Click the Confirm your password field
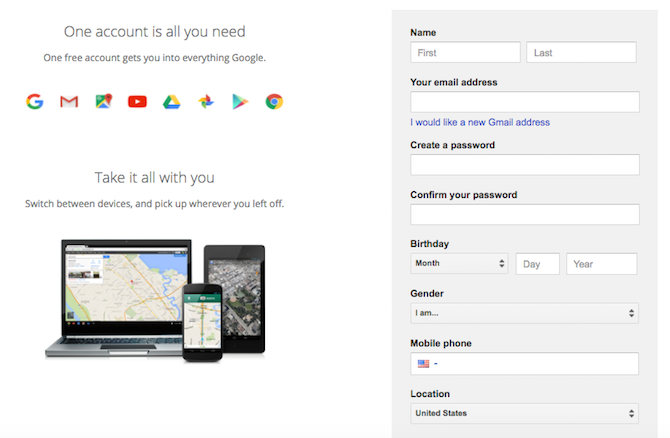 click(524, 214)
